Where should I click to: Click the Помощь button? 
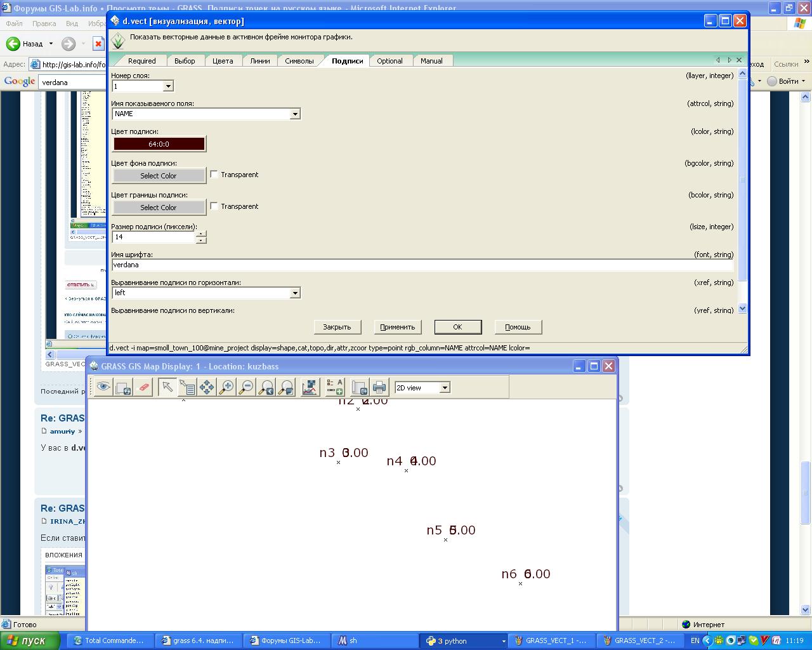pyautogui.click(x=518, y=327)
